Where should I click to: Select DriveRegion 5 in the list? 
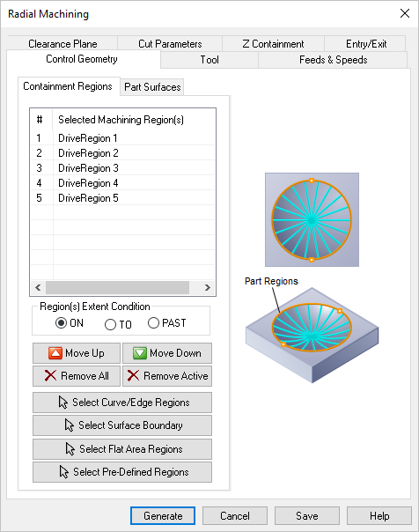click(x=122, y=197)
